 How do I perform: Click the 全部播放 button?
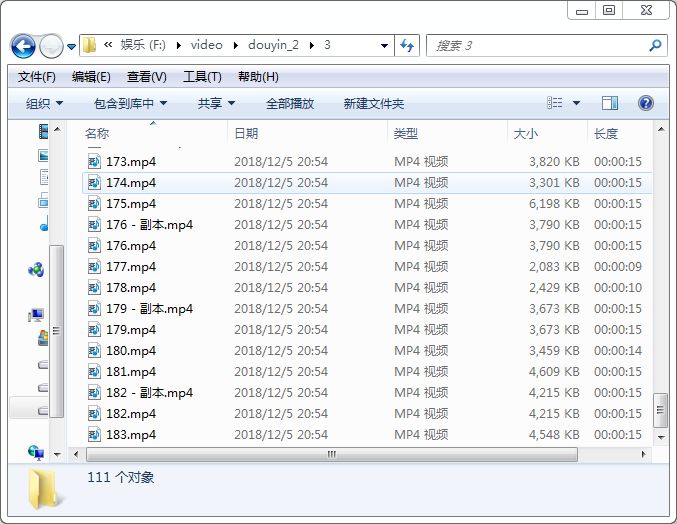(x=290, y=103)
